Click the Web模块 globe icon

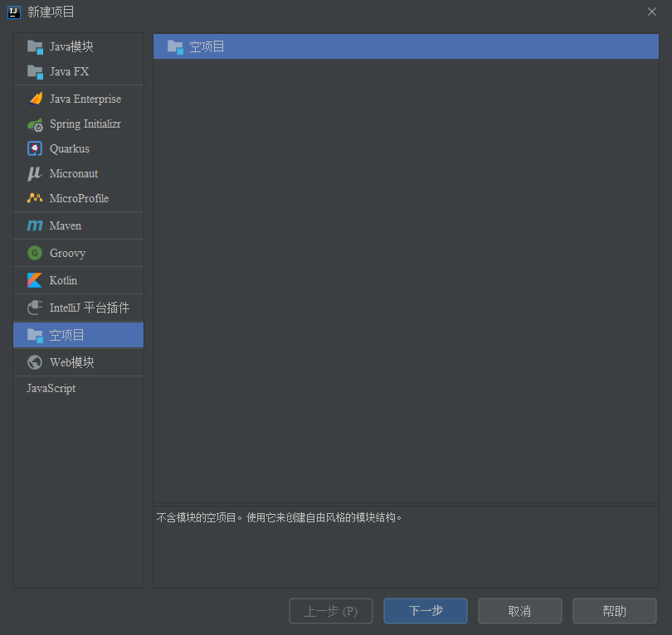tap(35, 362)
